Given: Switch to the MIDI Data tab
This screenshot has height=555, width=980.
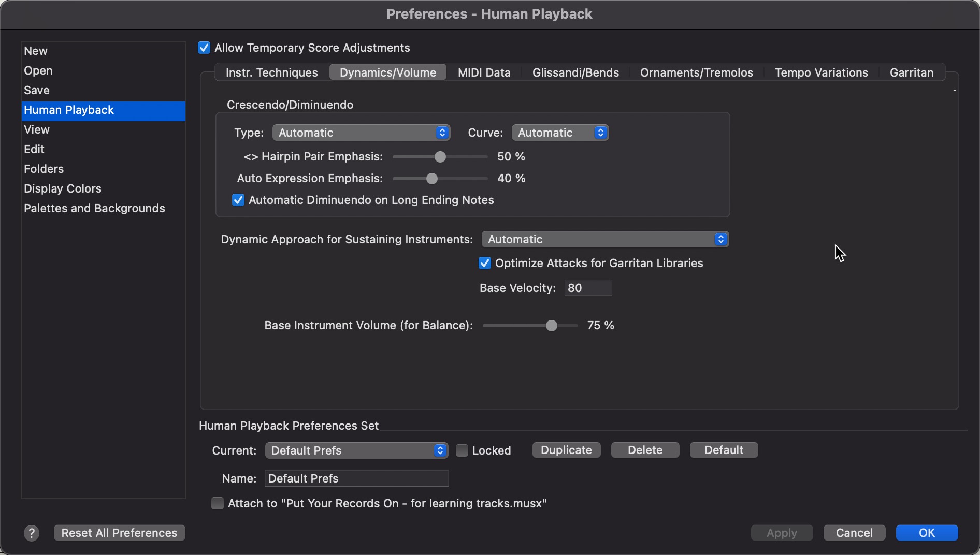Looking at the screenshot, I should tap(484, 73).
